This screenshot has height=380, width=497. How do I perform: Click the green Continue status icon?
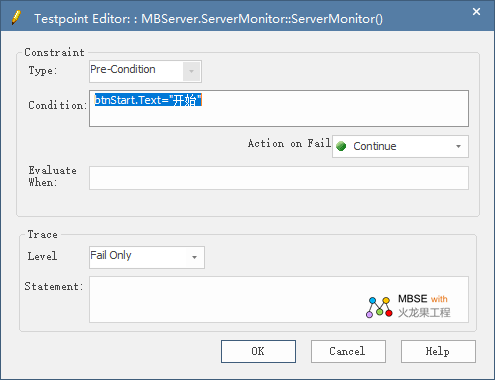[341, 146]
